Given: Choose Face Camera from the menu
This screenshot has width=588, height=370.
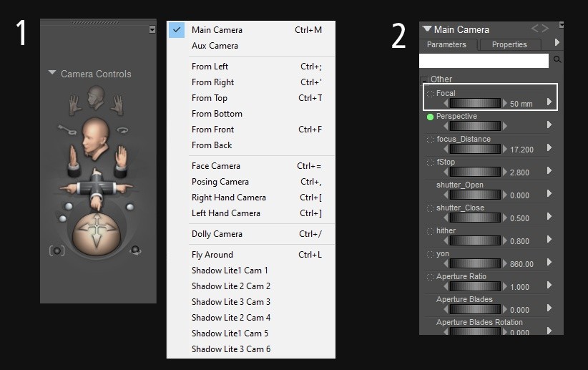Looking at the screenshot, I should 216,166.
